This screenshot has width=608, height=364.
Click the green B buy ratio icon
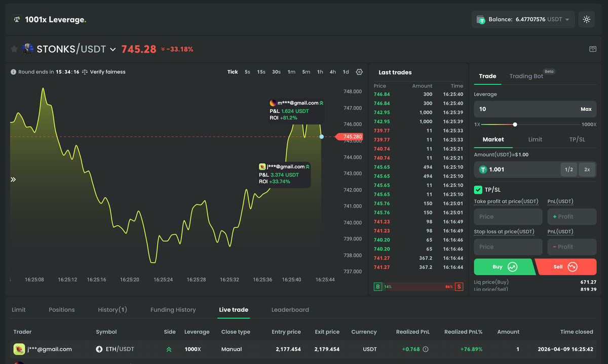377,287
